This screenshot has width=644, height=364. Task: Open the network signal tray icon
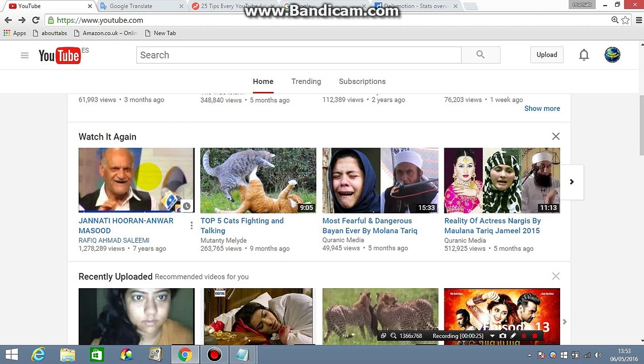point(586,355)
